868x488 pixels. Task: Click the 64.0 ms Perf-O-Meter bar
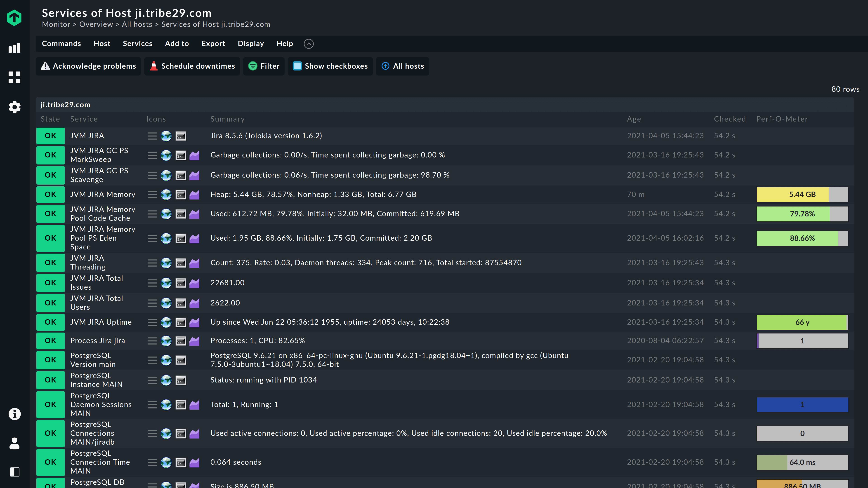[802, 463]
